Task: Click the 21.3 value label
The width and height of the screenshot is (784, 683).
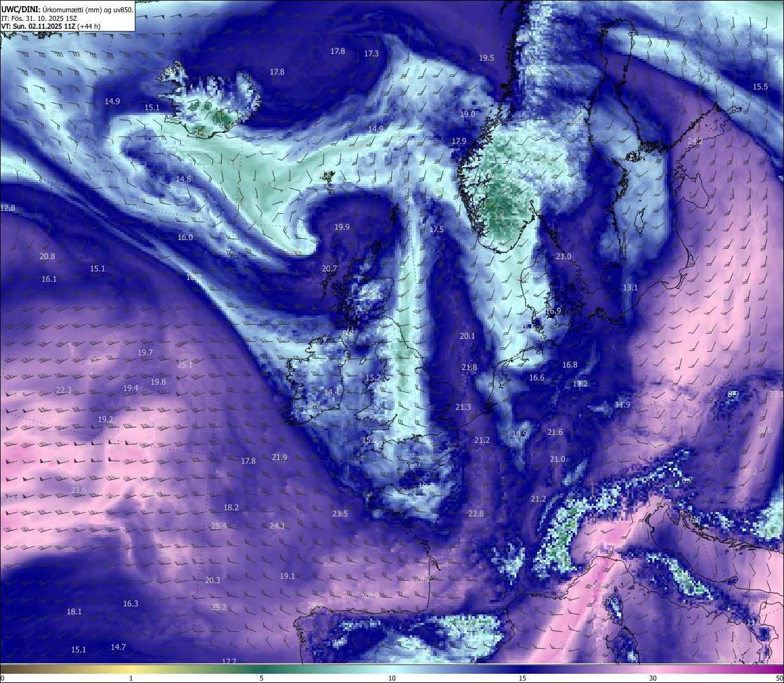Action: pos(463,407)
